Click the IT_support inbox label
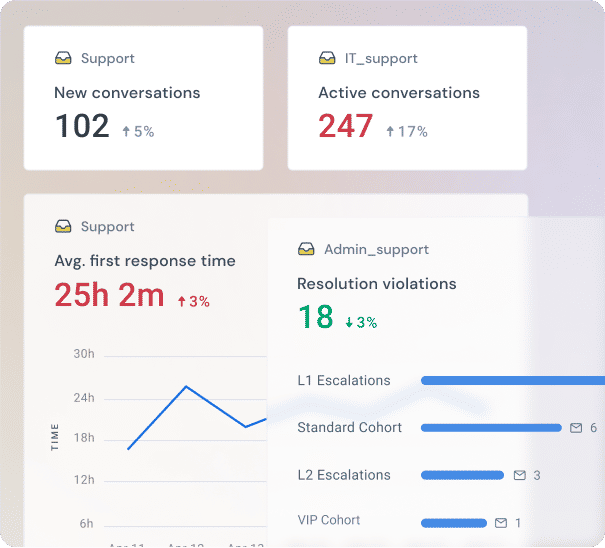Viewport: 605px width, 548px height. [x=381, y=59]
